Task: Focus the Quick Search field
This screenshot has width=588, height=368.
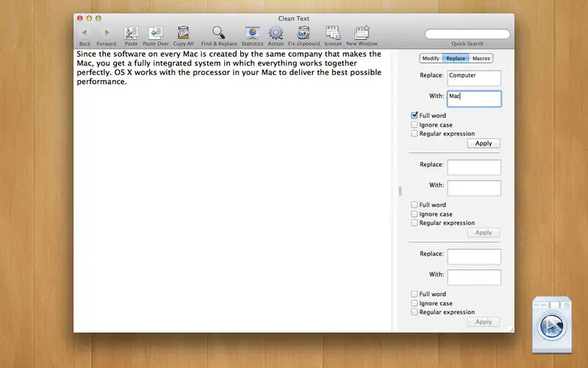Action: tap(467, 34)
